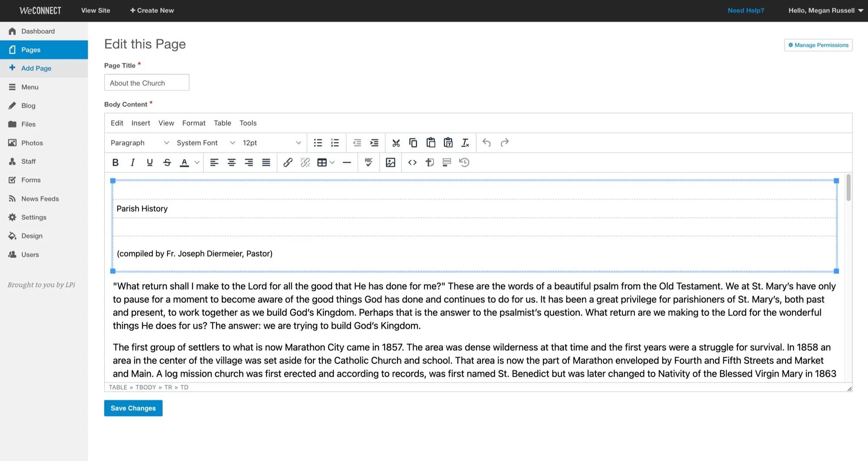Image resolution: width=868 pixels, height=461 pixels.
Task: Open the restore last draft icon
Action: point(464,162)
